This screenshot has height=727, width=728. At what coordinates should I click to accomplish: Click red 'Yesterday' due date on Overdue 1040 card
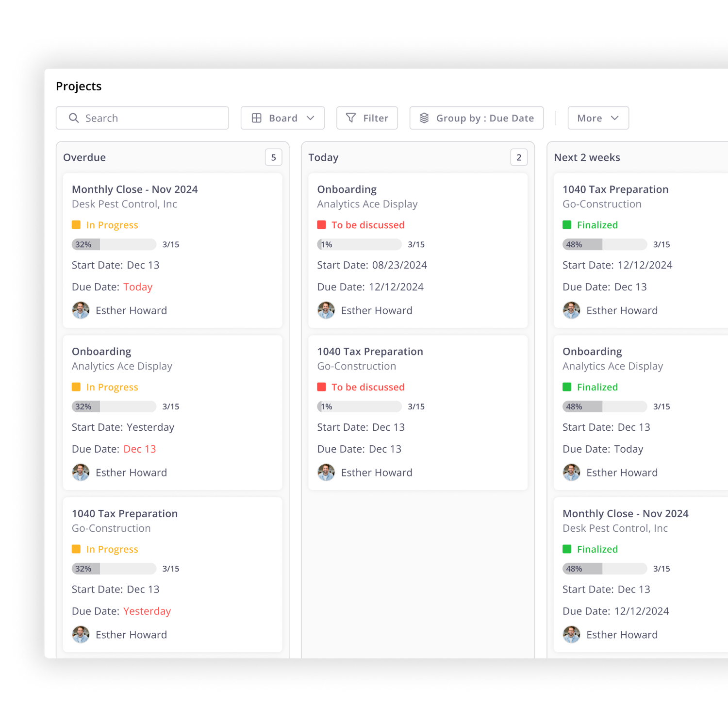coord(147,611)
